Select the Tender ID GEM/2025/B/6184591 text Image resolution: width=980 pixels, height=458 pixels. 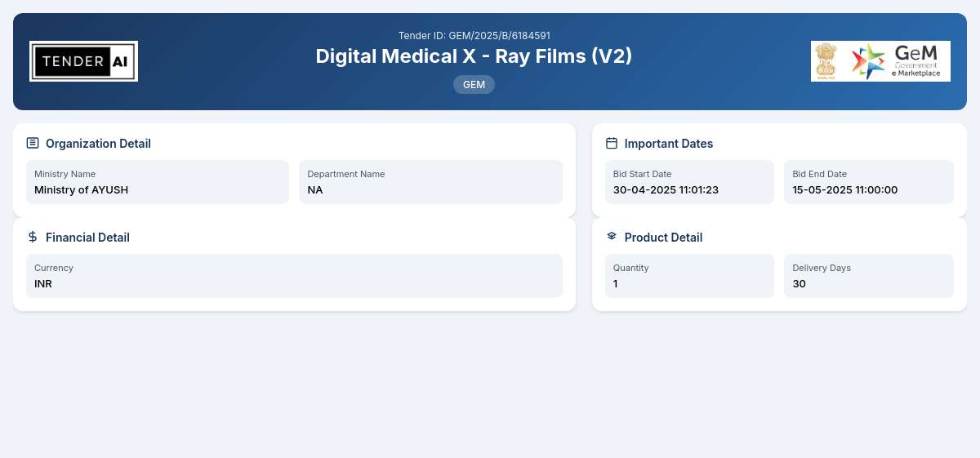click(x=474, y=36)
